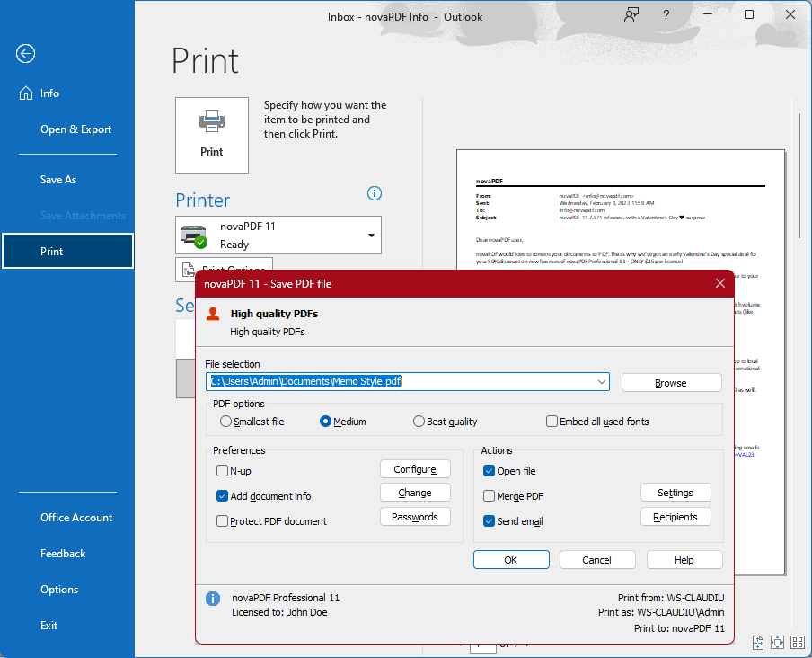Click the preview pane vertical scrollbar

(x=799, y=174)
